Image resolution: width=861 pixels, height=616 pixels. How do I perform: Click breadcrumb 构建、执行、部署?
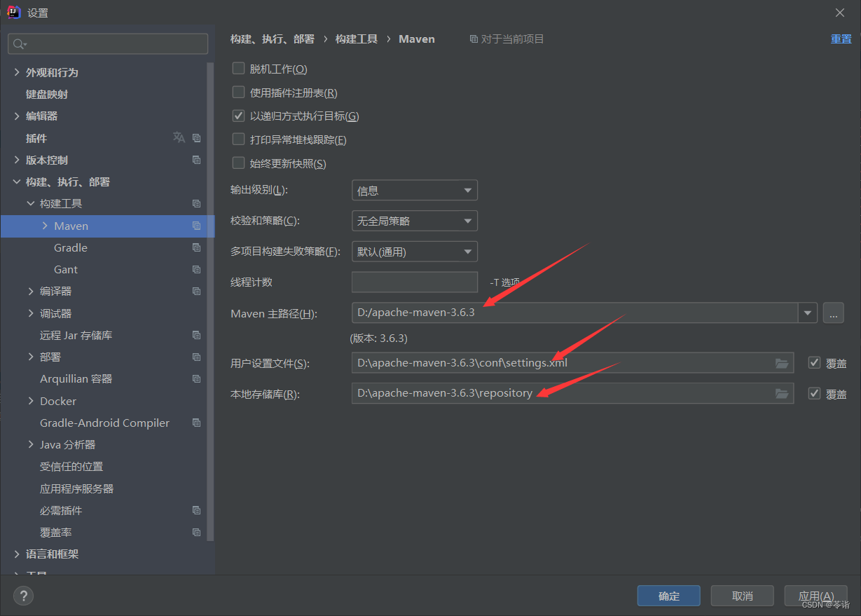273,39
